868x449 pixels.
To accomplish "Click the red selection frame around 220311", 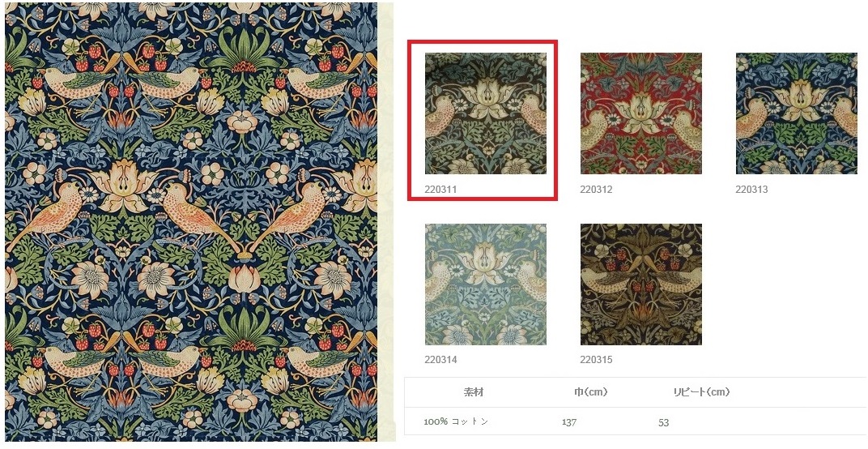I will click(x=482, y=42).
